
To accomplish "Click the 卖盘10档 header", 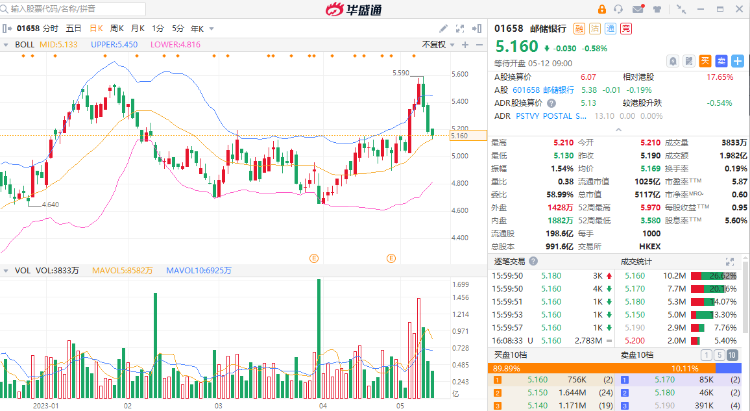I will click(x=637, y=355).
